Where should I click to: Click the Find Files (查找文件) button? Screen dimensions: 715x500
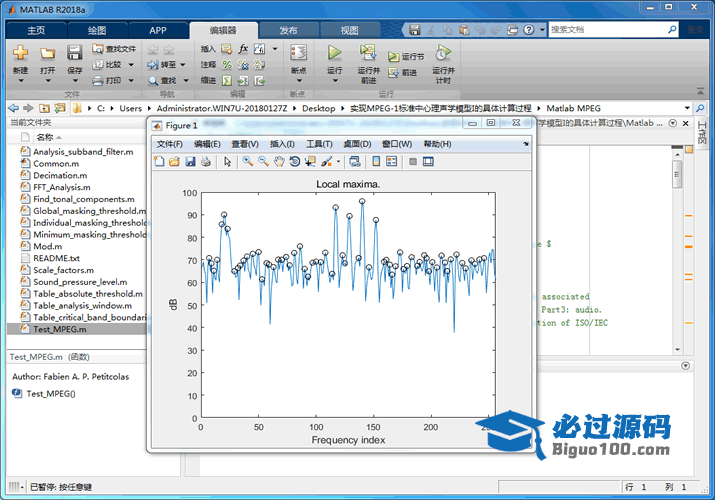coord(114,49)
